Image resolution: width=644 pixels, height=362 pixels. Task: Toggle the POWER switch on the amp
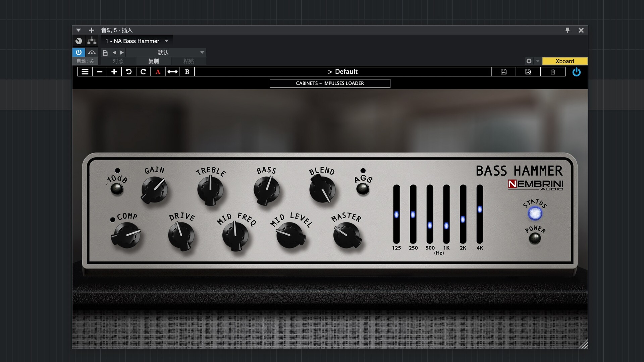click(535, 239)
